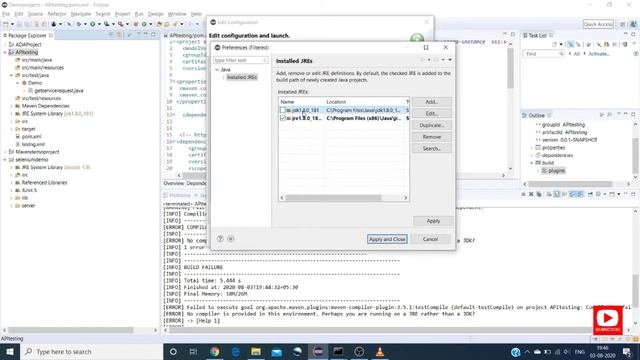Expand the properties node in Outline

click(532, 148)
